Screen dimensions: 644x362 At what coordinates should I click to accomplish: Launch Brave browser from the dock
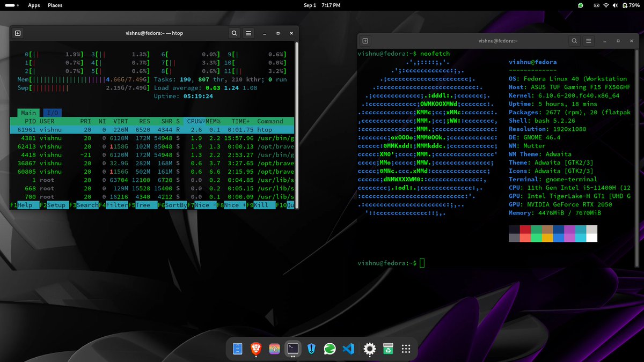pos(256,349)
